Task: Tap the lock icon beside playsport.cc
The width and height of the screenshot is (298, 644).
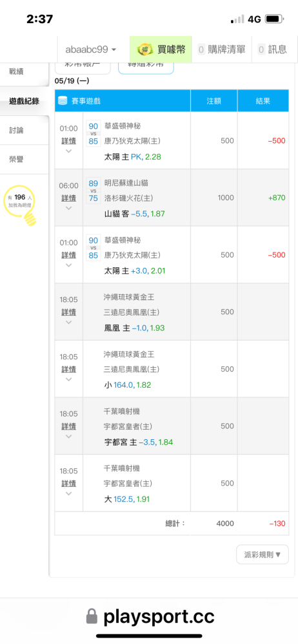Action: point(92,617)
